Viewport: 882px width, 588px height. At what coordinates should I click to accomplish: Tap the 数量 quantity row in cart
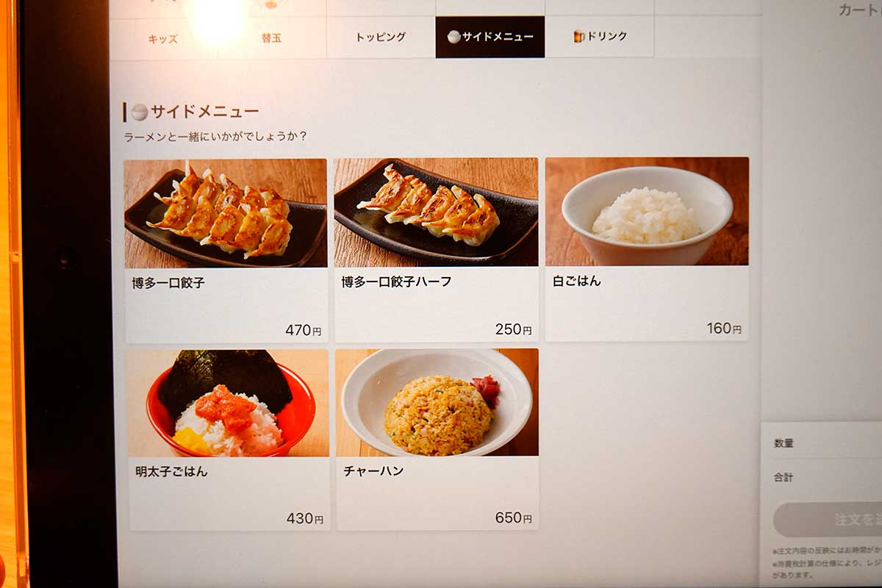tap(822, 443)
